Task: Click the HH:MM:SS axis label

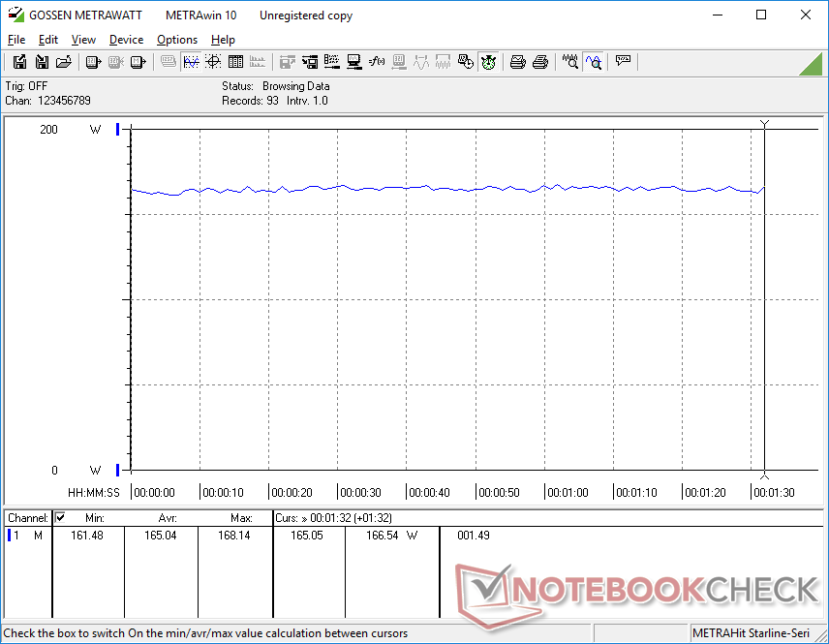Action: coord(94,492)
